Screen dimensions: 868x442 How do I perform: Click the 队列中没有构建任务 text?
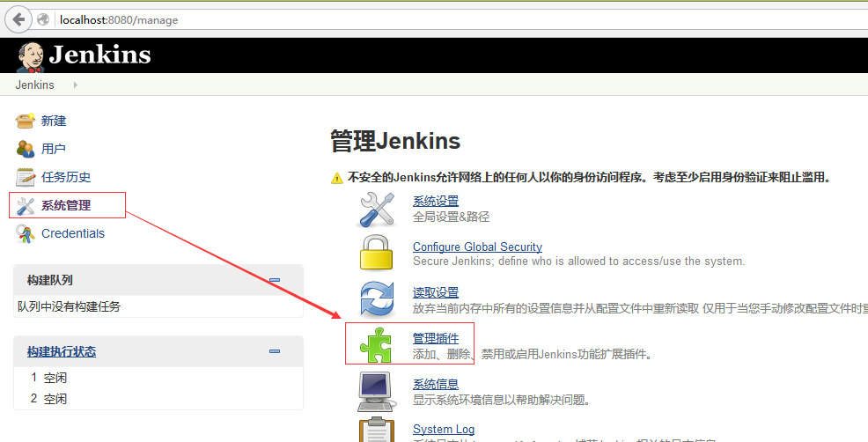(70, 306)
